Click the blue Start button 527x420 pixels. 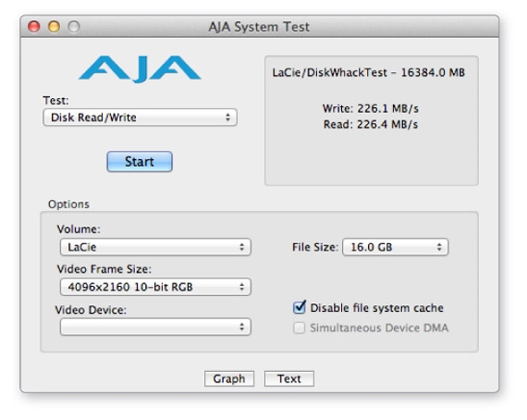(140, 161)
